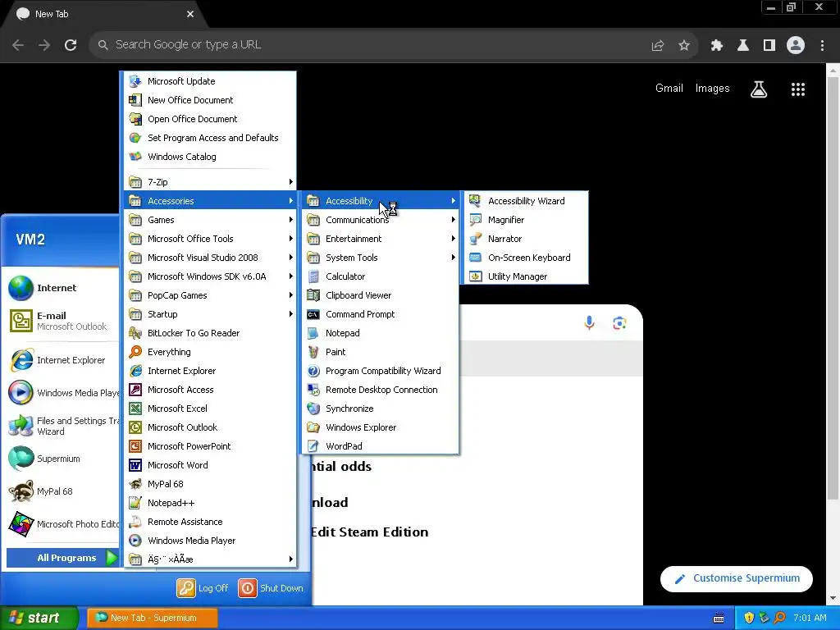Click the Customise Supermium button
This screenshot has height=630, width=840.
tap(737, 578)
